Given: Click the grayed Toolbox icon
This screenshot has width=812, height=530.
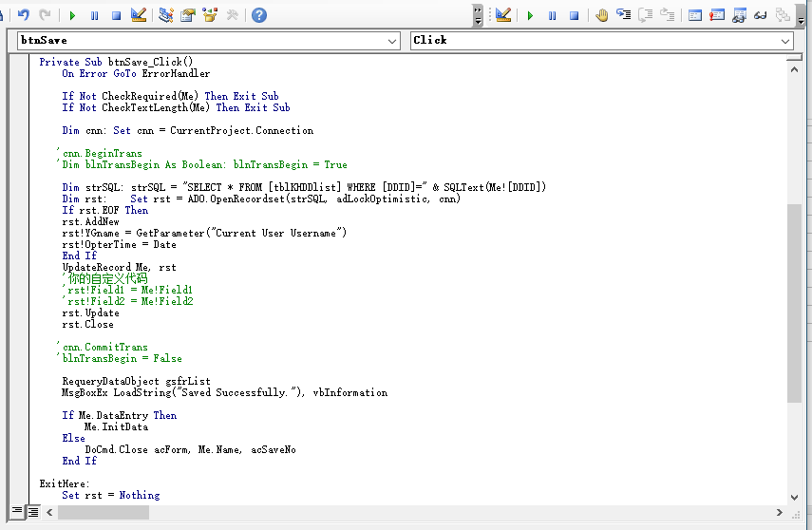Looking at the screenshot, I should 232,15.
